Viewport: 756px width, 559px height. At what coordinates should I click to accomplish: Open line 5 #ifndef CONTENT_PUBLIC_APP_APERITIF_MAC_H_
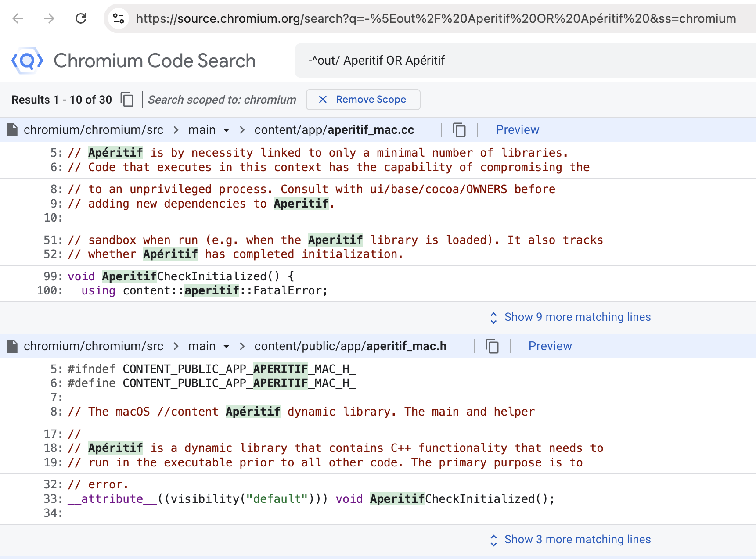[x=212, y=369]
